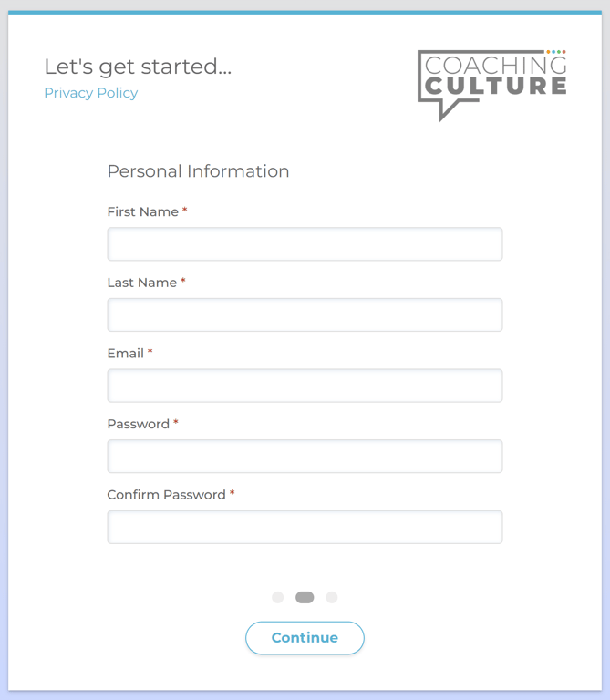Focus the Last Name input box

305,315
